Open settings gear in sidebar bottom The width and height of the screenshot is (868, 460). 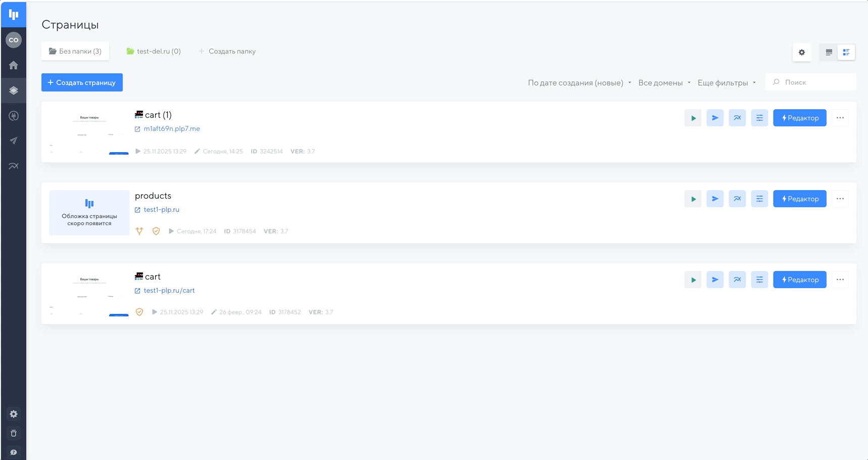coord(14,414)
